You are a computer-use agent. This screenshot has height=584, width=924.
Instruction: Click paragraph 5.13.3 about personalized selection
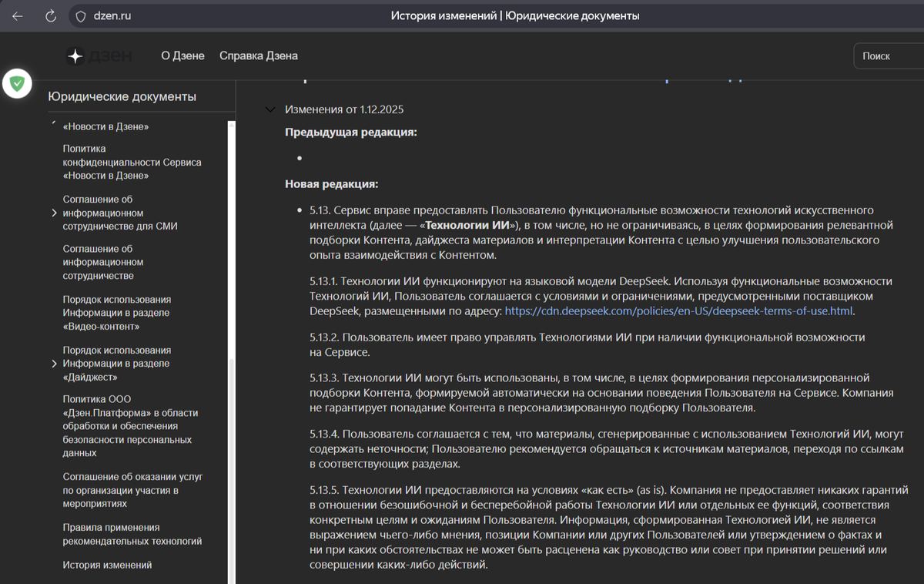tap(601, 393)
